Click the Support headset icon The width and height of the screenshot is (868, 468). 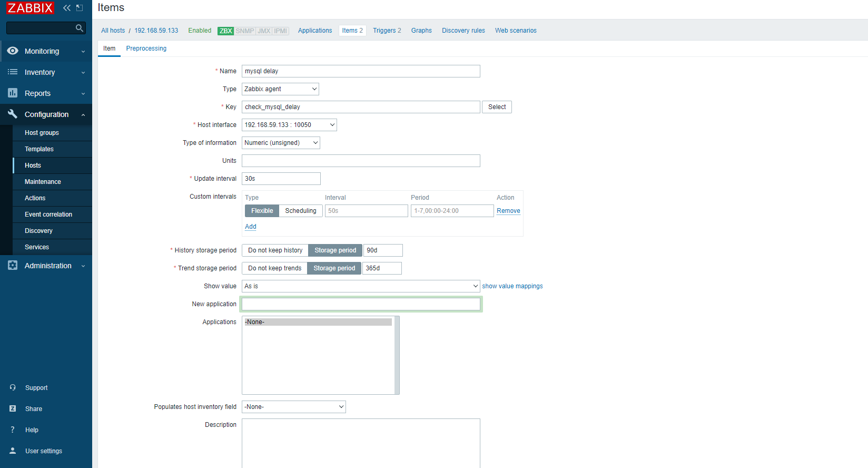tap(13, 388)
